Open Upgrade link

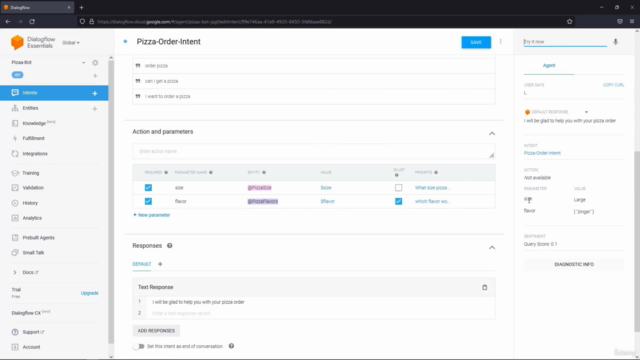click(89, 293)
